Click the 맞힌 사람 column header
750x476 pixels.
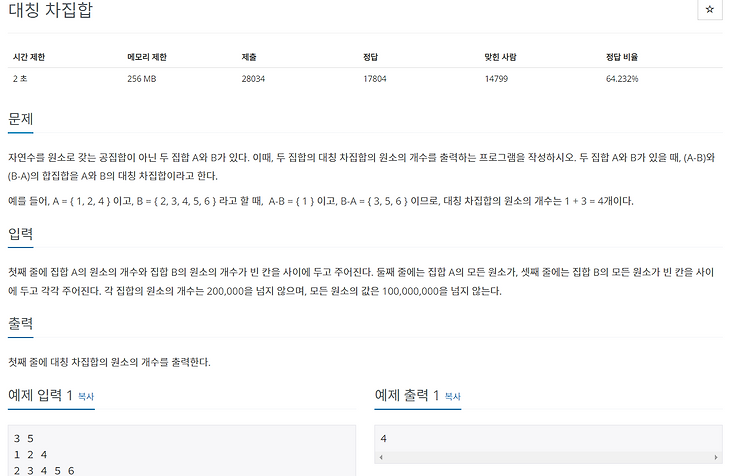[x=500, y=57]
